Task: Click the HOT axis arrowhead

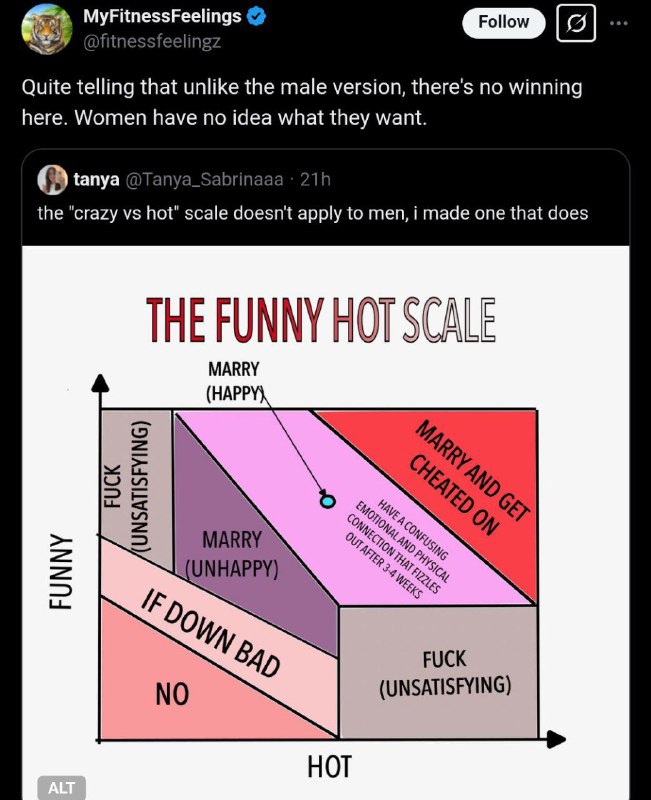Action: tap(556, 739)
